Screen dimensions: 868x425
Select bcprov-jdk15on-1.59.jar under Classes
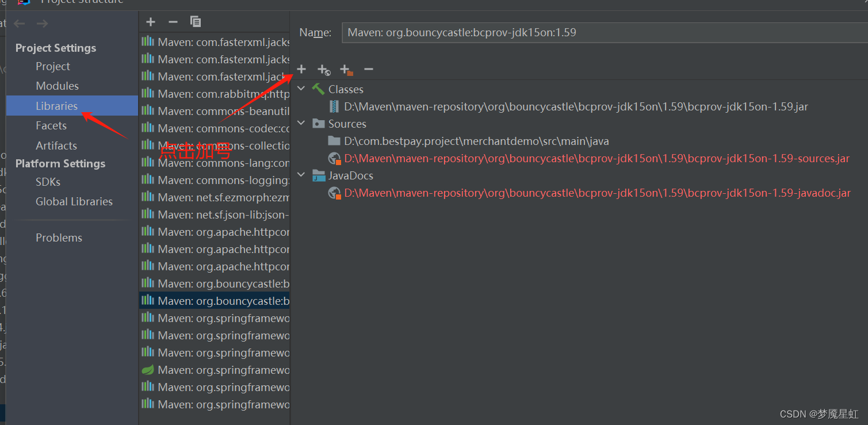(x=576, y=106)
